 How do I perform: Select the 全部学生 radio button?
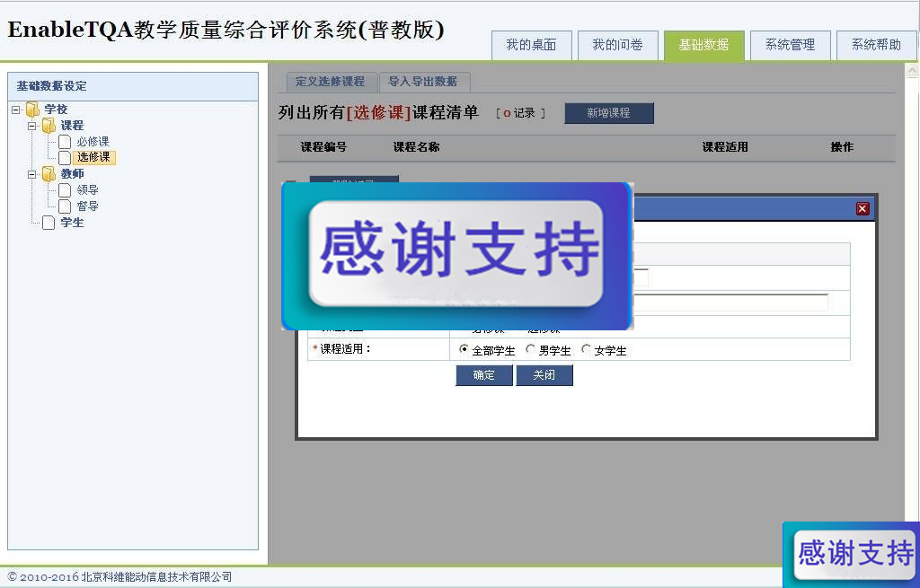click(464, 349)
